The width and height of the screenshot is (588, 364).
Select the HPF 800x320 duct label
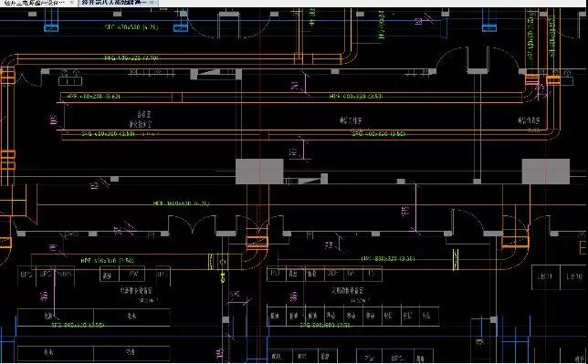coord(388,259)
